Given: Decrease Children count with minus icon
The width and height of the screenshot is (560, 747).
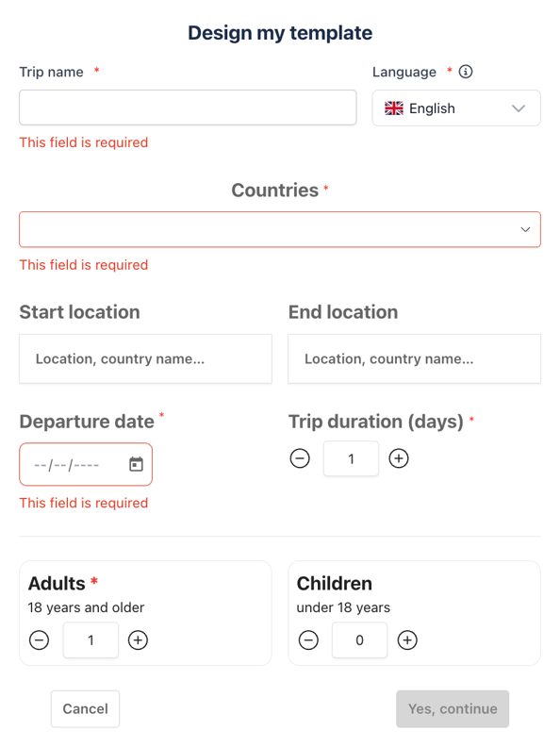Looking at the screenshot, I should 308,639.
